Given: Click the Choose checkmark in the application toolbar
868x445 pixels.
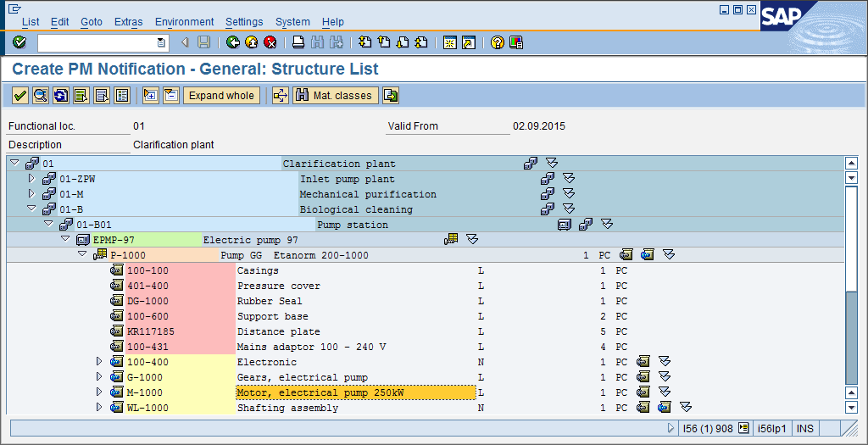Looking at the screenshot, I should click(20, 96).
